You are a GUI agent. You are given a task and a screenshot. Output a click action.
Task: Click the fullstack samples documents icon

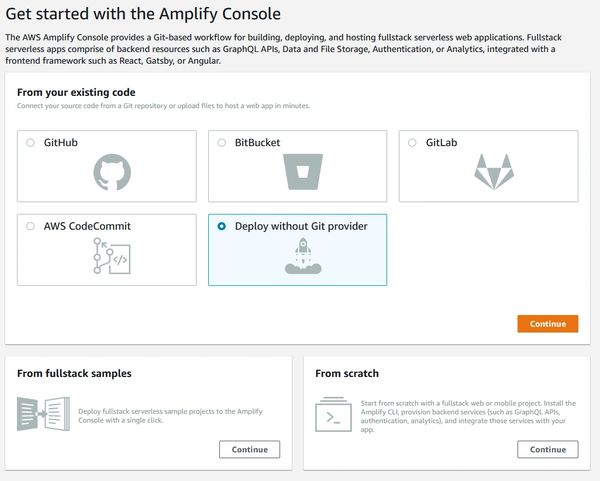pyautogui.click(x=42, y=414)
